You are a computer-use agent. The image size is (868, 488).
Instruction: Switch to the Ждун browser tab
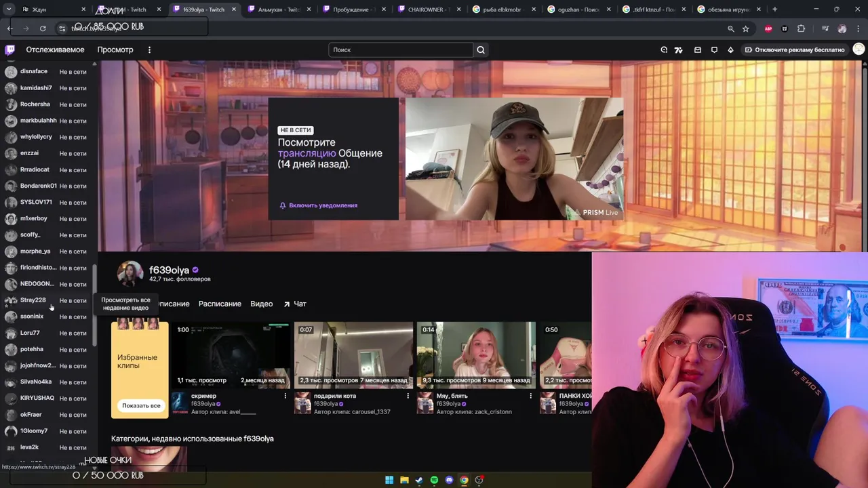click(54, 9)
